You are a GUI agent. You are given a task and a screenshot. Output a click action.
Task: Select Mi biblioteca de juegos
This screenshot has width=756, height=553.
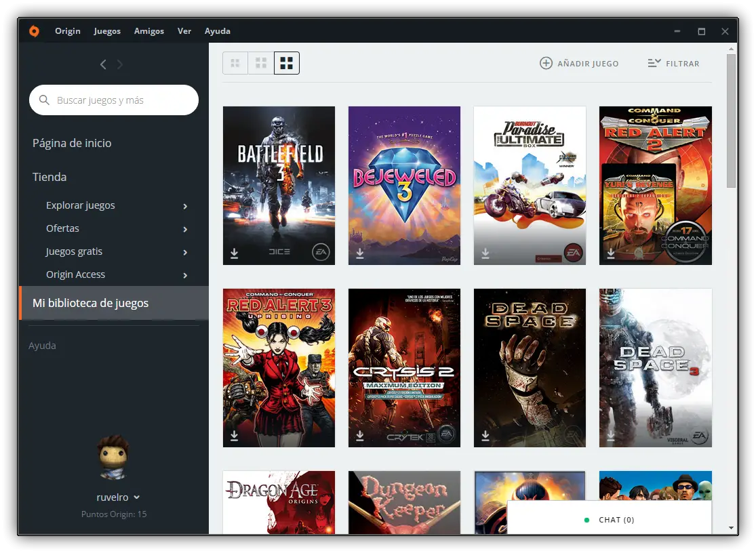(x=114, y=303)
